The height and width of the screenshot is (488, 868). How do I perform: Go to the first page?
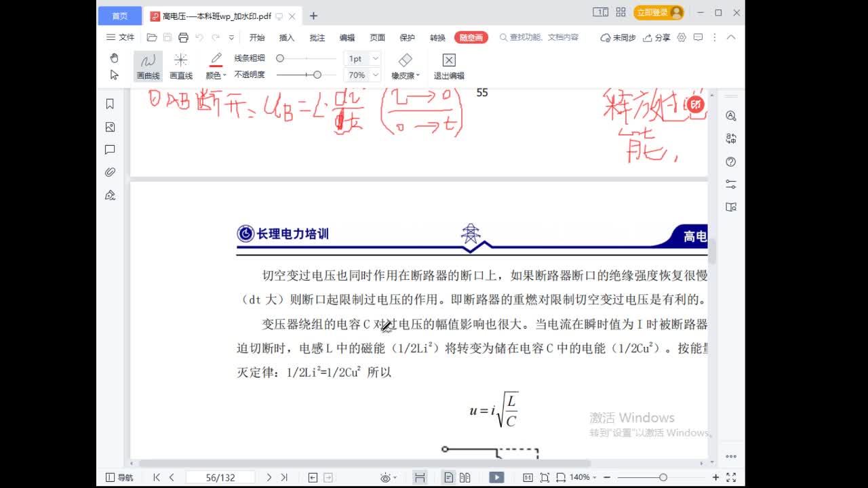coord(157,478)
